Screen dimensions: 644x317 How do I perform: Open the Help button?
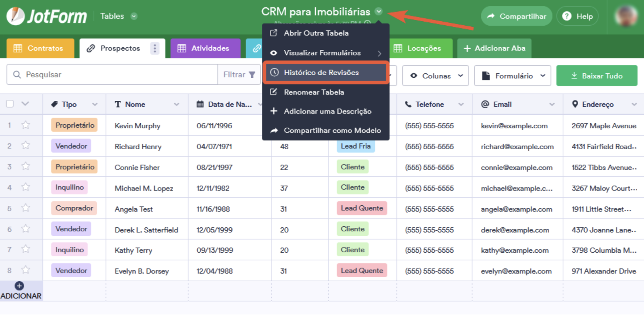pyautogui.click(x=577, y=16)
